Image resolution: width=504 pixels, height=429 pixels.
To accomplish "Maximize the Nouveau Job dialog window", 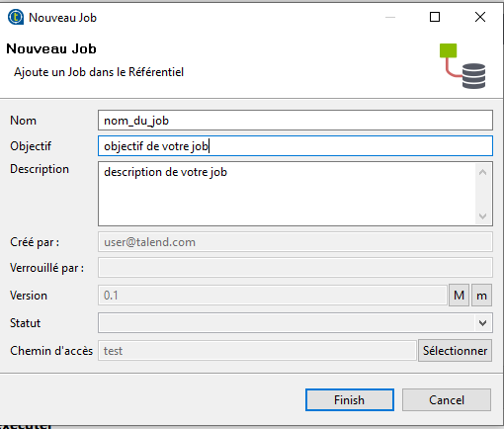I will pyautogui.click(x=435, y=17).
